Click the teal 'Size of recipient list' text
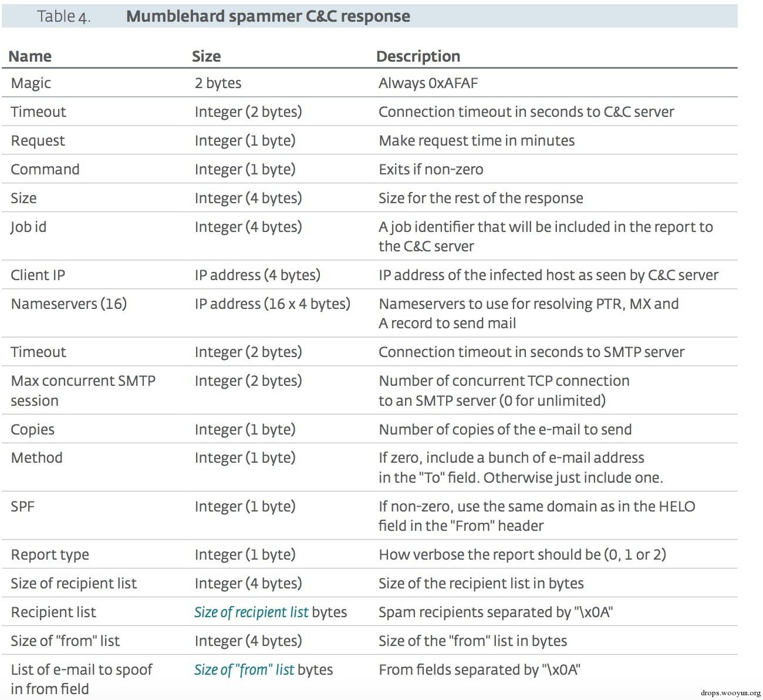This screenshot has width=763, height=700. pyautogui.click(x=251, y=612)
